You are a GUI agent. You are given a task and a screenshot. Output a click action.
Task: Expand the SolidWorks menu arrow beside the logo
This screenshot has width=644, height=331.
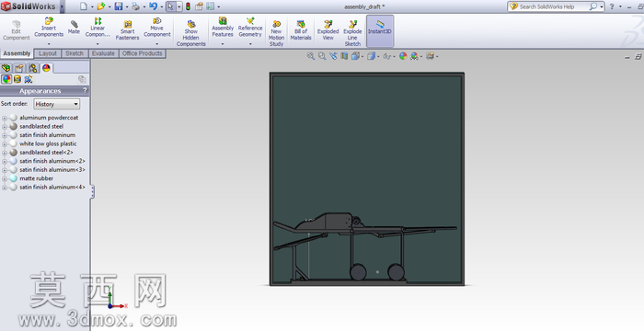click(63, 6)
